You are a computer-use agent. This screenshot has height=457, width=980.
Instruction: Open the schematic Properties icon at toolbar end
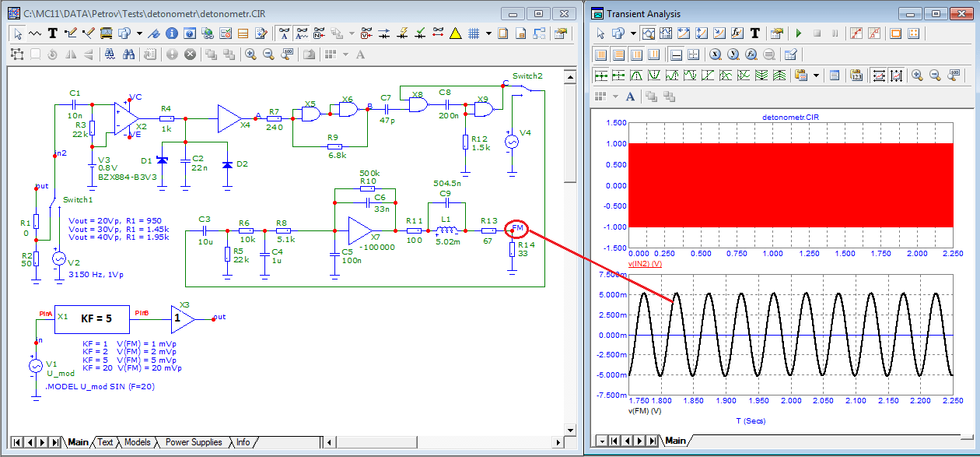click(x=560, y=33)
